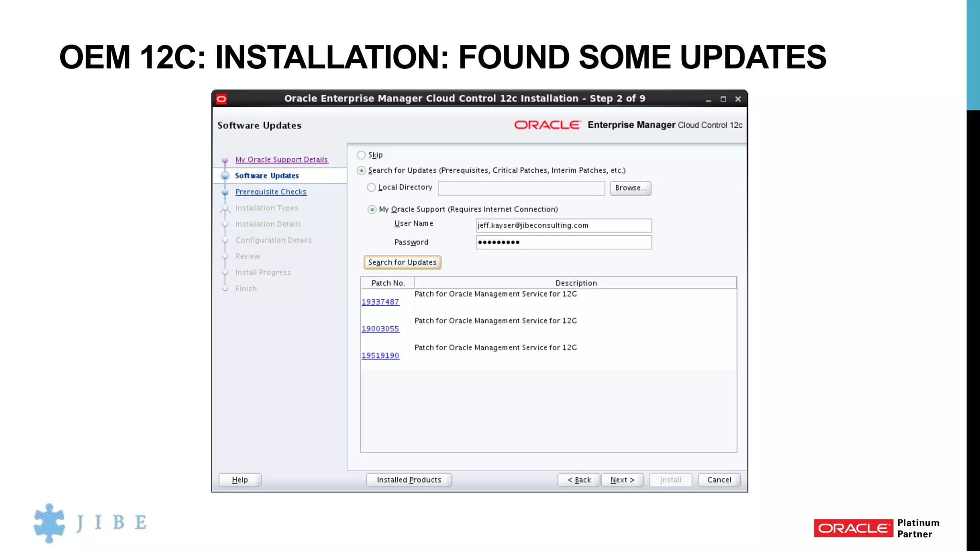Click the Prerequisite Checks step bullet icon
Viewport: 980px width, 551px height.
225,192
